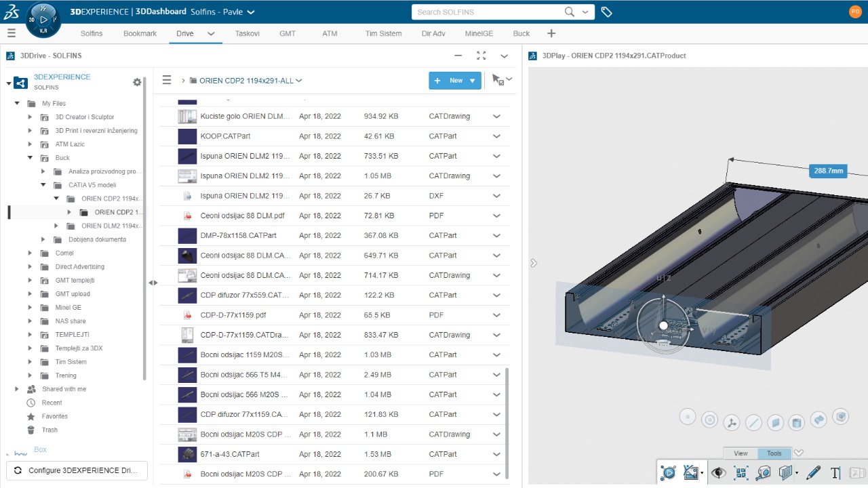Select the plane selection filter icon
The width and height of the screenshot is (868, 488).
point(775,421)
